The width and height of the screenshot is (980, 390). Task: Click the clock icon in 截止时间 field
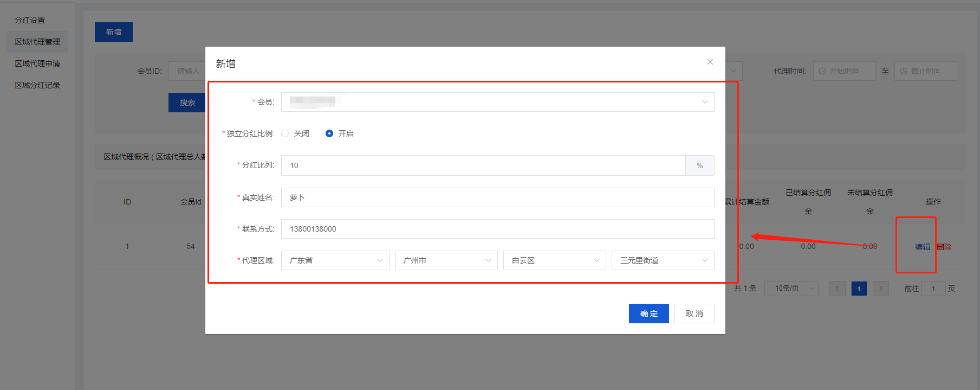click(904, 71)
